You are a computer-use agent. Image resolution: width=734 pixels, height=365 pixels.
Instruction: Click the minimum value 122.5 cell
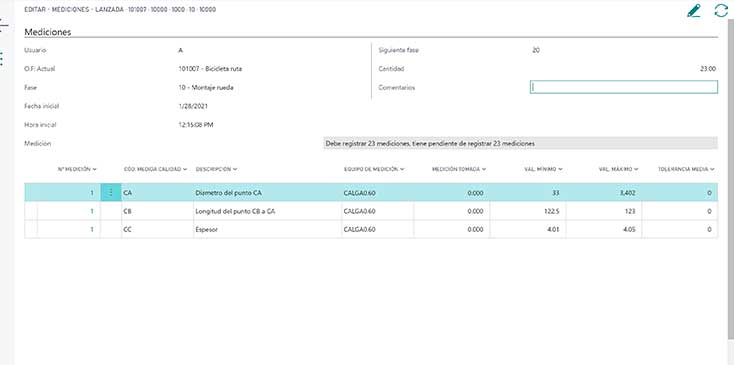(x=528, y=211)
